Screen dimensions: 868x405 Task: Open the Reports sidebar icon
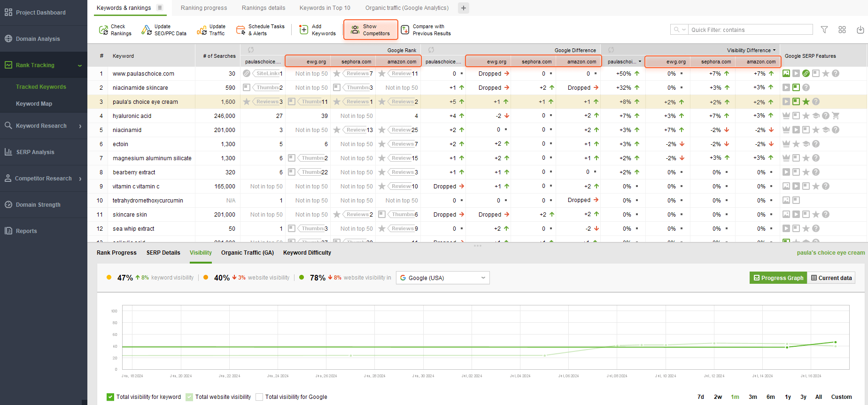click(8, 231)
